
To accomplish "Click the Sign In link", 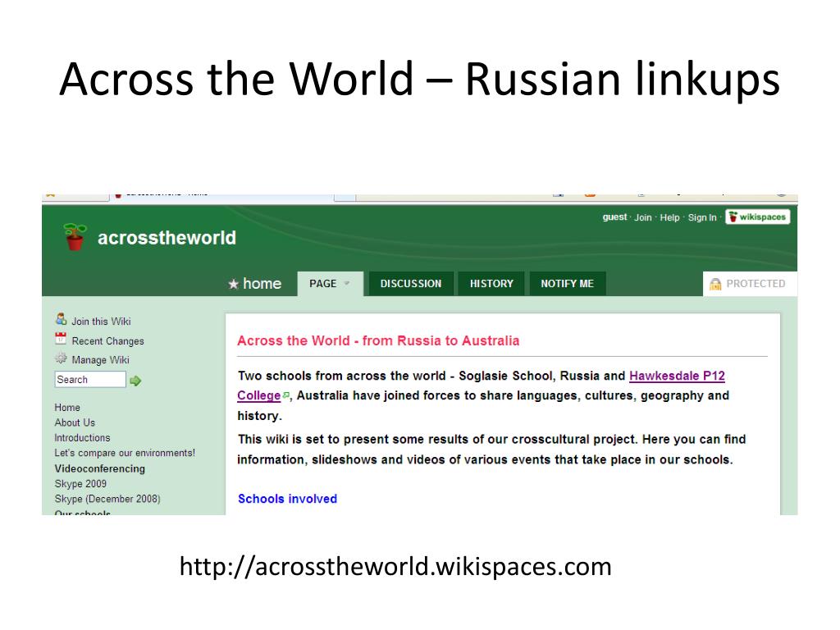I will click(702, 217).
